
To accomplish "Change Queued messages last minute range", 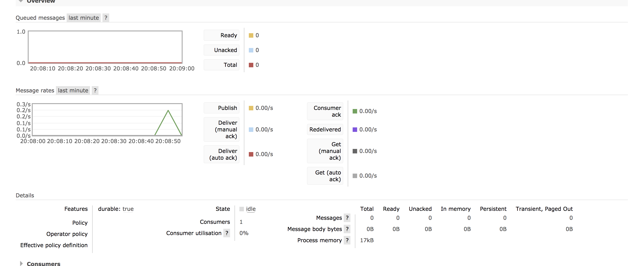I will pyautogui.click(x=83, y=18).
